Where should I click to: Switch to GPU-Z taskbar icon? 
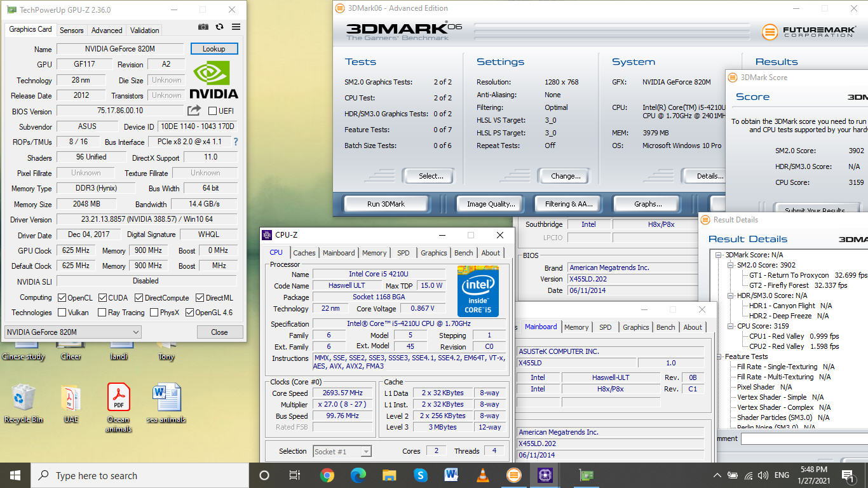pos(587,475)
